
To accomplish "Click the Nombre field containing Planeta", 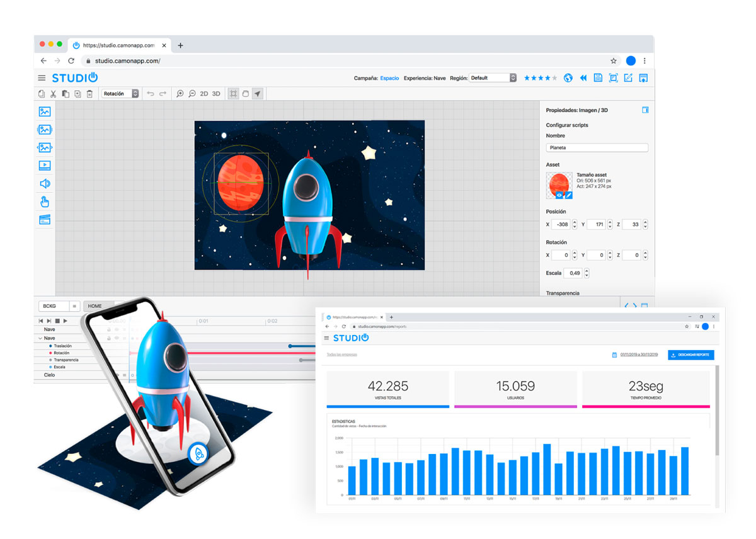I will (597, 148).
